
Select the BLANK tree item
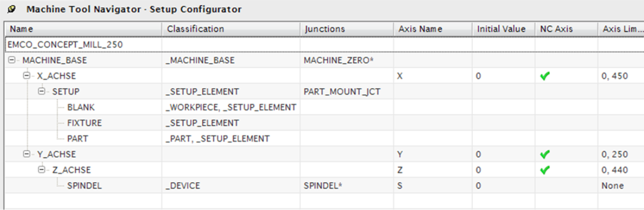click(x=81, y=108)
